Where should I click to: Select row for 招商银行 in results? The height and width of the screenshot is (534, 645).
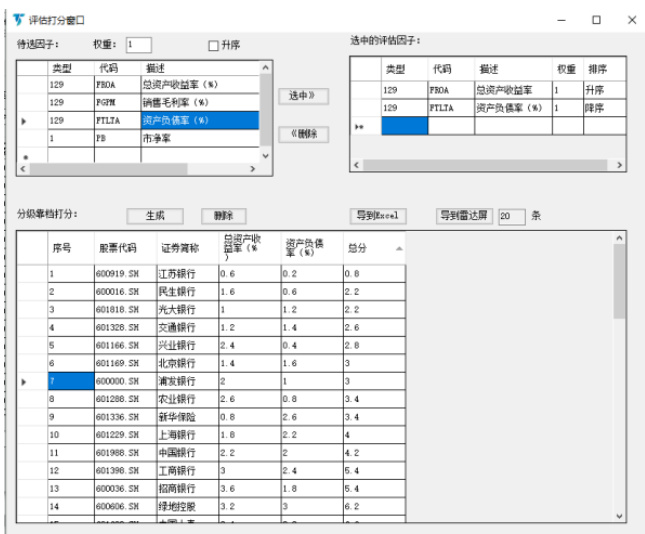click(x=178, y=488)
